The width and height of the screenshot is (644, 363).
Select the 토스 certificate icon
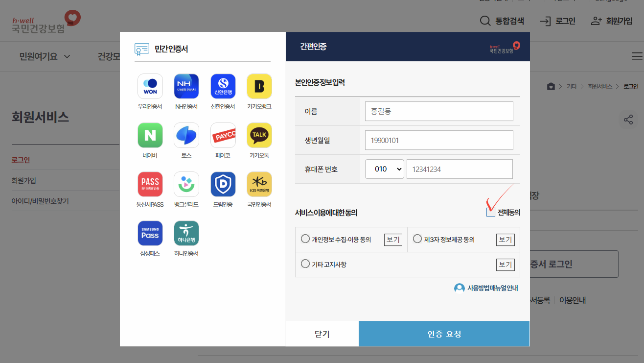pos(186,135)
